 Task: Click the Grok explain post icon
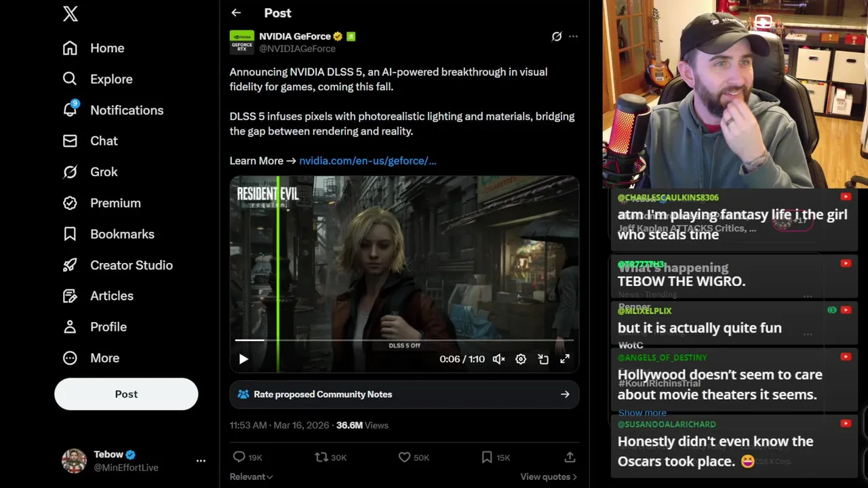(x=557, y=37)
